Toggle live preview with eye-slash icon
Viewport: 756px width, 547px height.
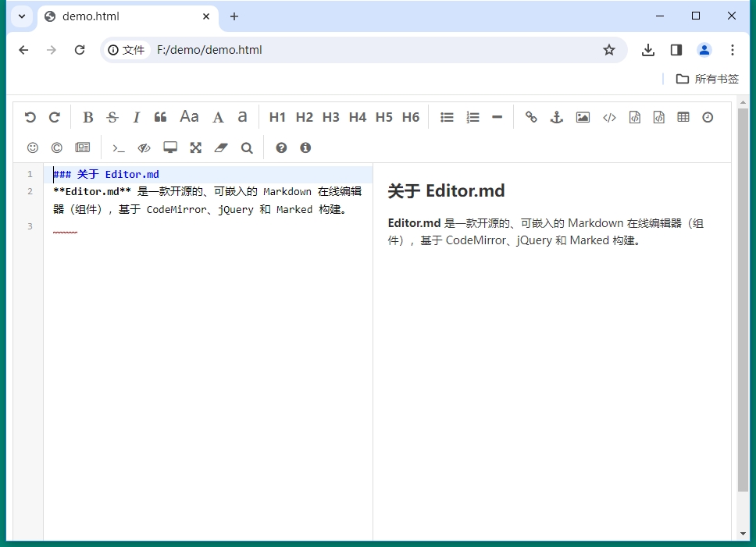144,147
